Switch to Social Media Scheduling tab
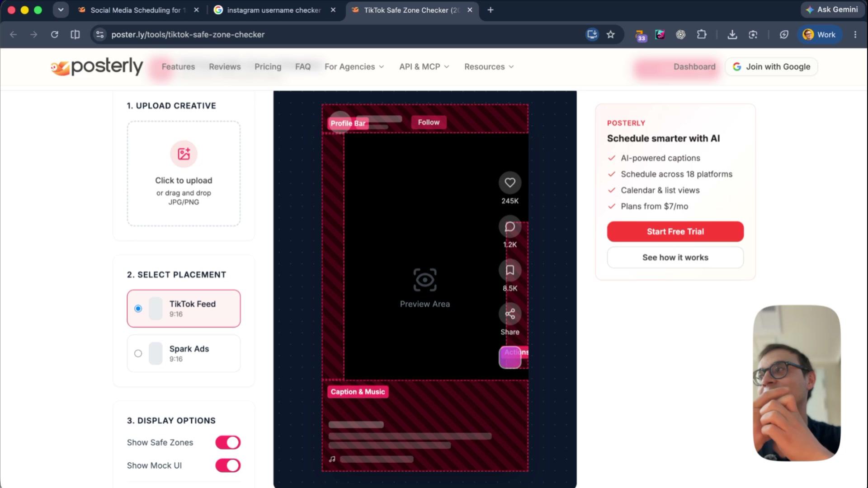The image size is (868, 488). 138,10
